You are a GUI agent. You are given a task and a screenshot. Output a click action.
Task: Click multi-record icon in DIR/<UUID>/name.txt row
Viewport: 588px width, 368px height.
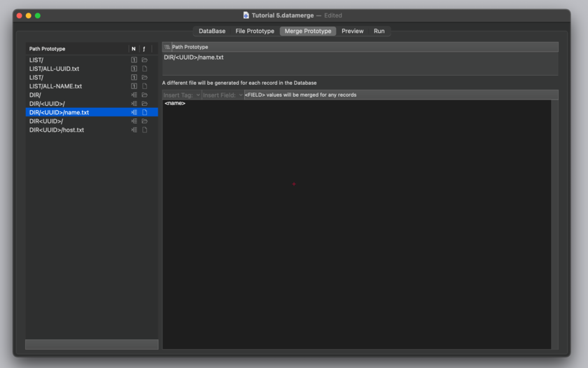click(134, 112)
